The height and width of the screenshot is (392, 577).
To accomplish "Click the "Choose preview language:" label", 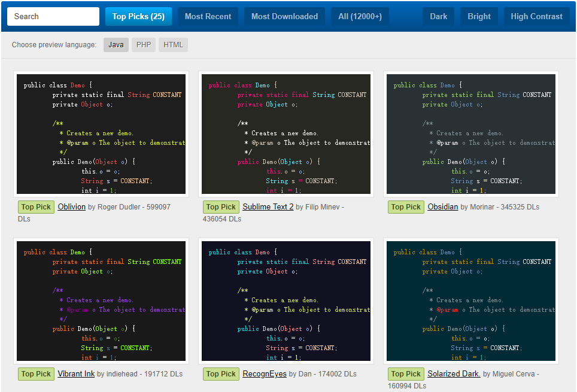I will coord(54,45).
